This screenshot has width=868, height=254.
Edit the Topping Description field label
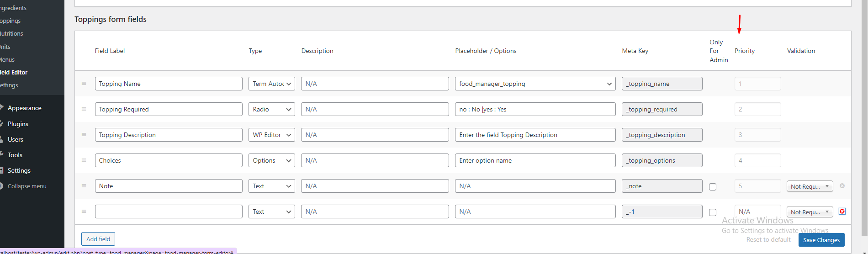(169, 135)
